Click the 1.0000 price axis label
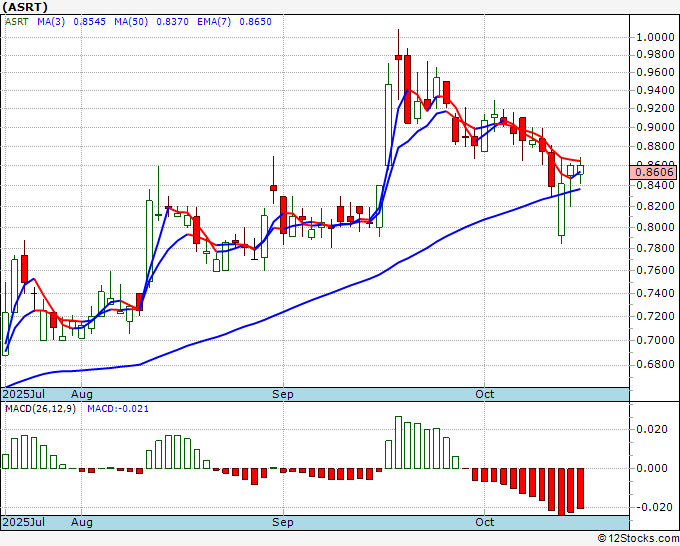The image size is (680, 546). coord(655,37)
